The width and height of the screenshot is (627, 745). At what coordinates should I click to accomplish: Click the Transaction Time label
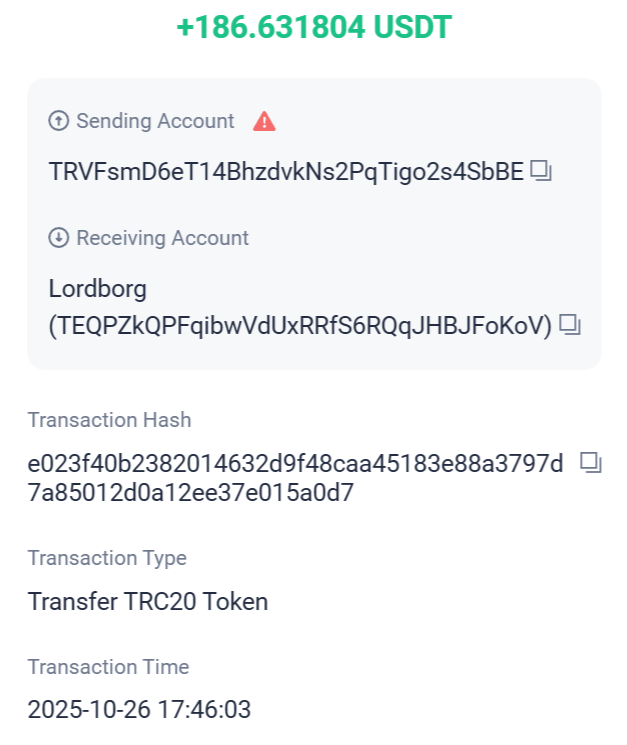(108, 667)
